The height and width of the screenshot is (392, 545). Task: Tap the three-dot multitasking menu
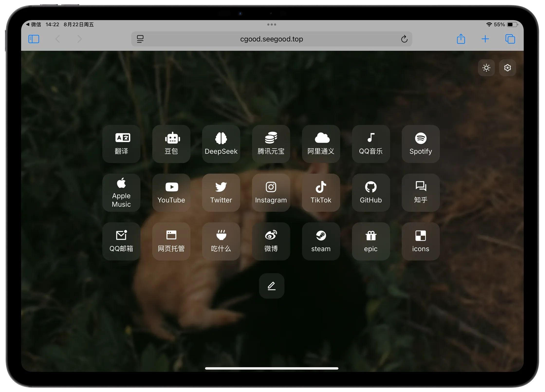tap(271, 24)
